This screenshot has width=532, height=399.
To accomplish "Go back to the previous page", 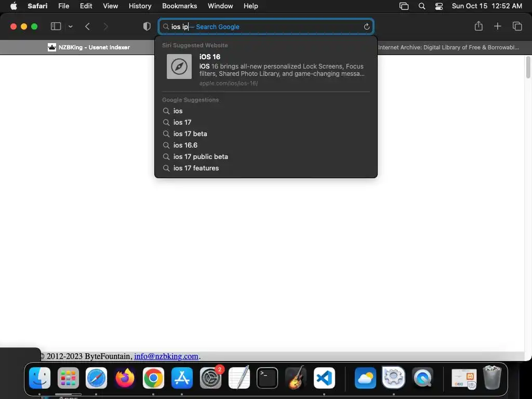I will click(x=87, y=26).
